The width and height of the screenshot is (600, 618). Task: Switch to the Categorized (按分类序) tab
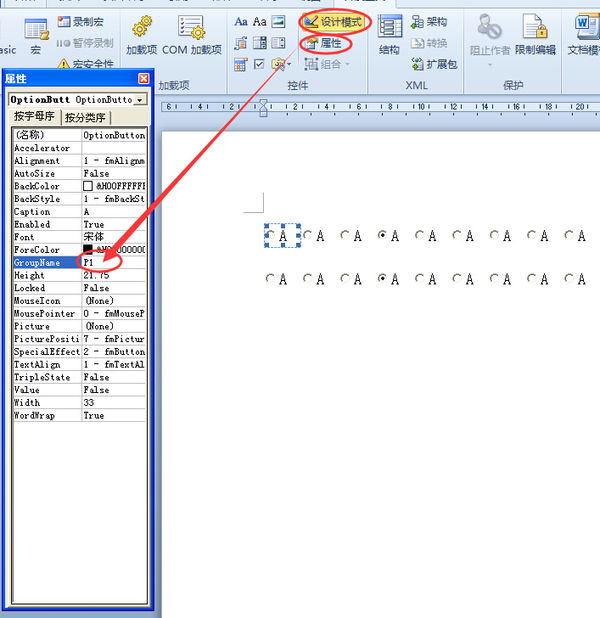[x=85, y=117]
